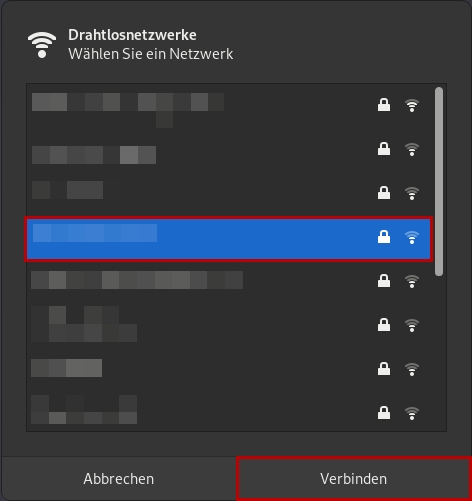Click lock icon in selected network row
Image resolution: width=472 pixels, height=501 pixels.
pos(384,237)
